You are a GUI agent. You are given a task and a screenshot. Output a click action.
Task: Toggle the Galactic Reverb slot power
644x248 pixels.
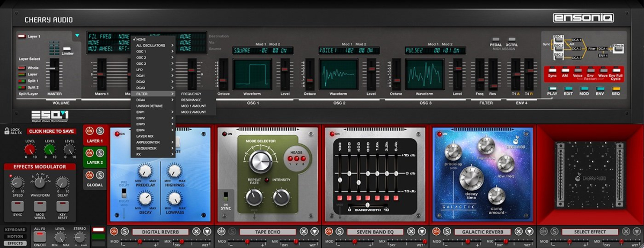click(x=436, y=231)
